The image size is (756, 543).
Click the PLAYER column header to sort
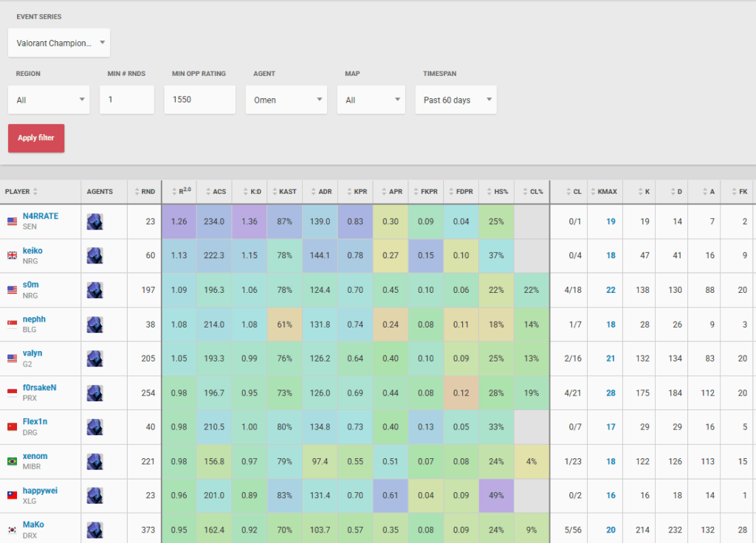(22, 191)
